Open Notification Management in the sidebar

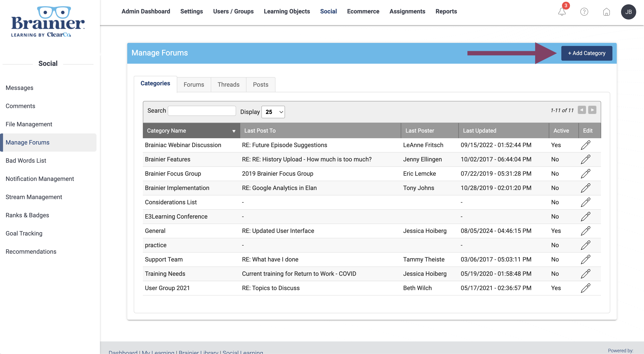coord(40,179)
